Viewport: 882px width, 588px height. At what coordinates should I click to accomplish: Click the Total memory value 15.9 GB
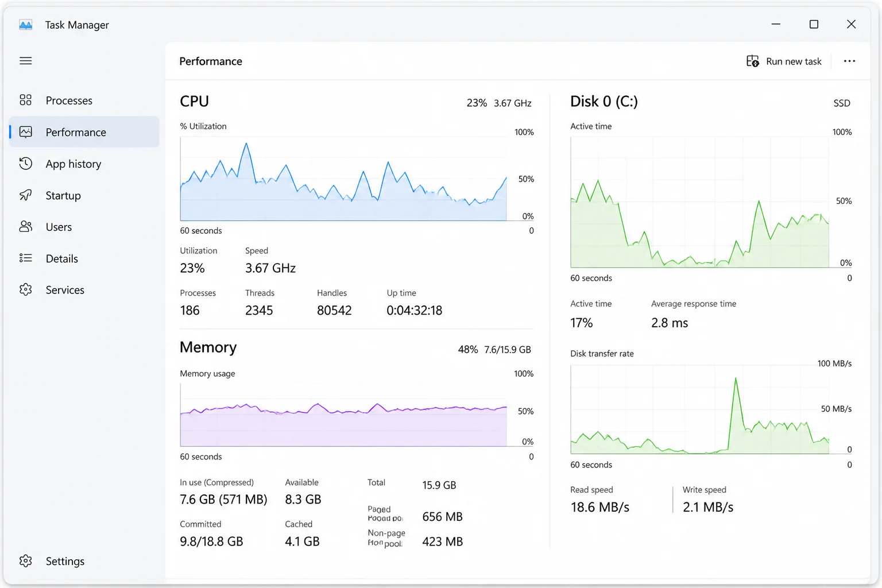439,485
